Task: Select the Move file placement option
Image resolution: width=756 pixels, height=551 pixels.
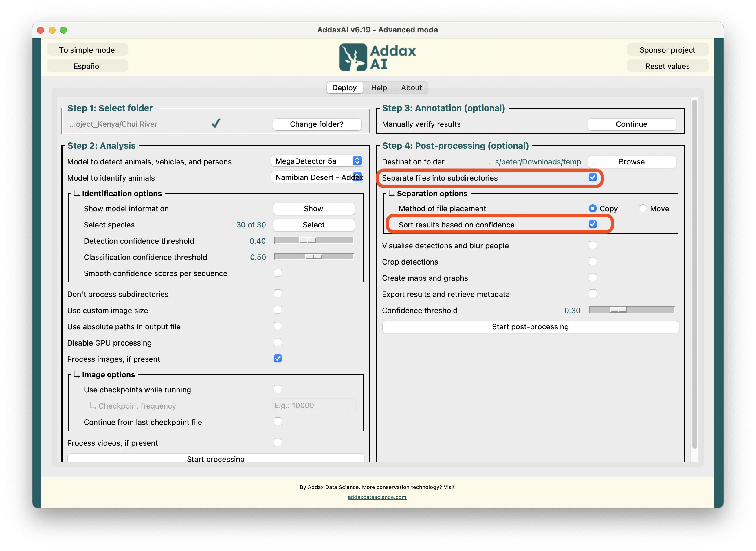Action: tap(643, 208)
